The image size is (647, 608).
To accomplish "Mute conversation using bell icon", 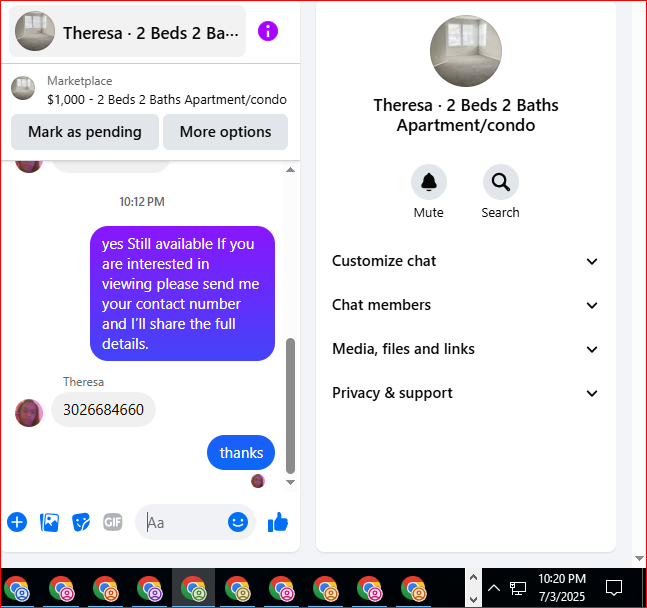I will 429,182.
